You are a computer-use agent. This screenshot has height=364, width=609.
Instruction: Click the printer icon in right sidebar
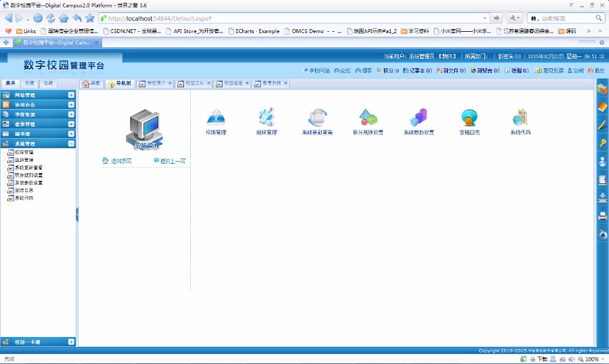point(602,216)
